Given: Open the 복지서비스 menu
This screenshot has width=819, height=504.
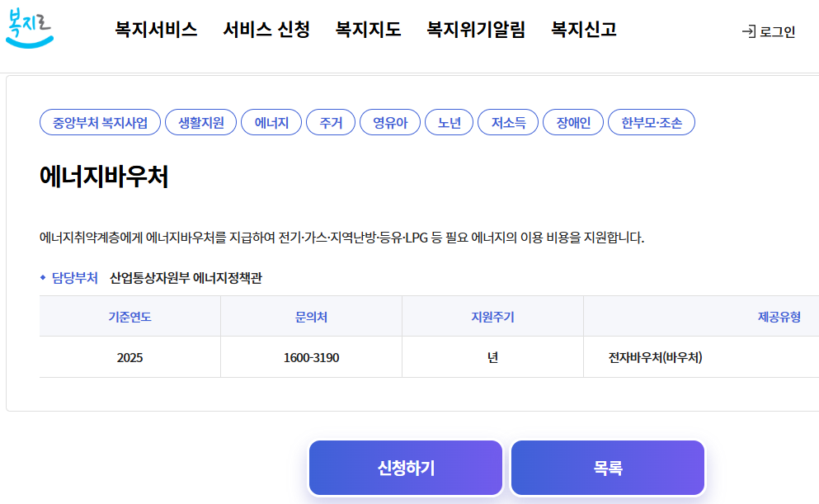Looking at the screenshot, I should tap(156, 29).
